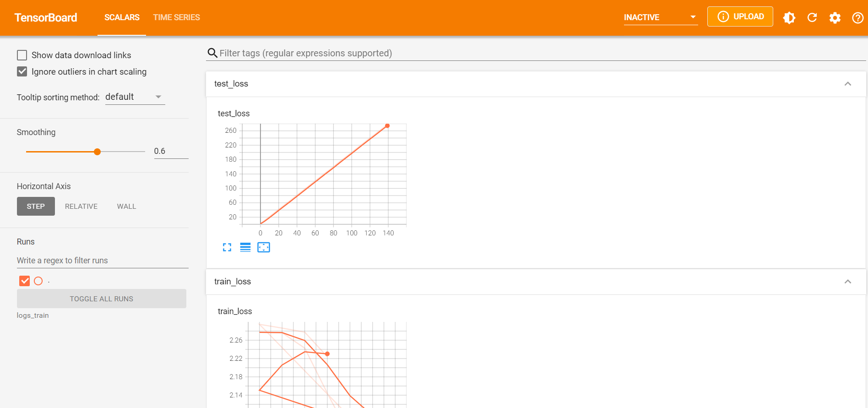Viewport: 868px width, 408px height.
Task: Enable Show data download links checkbox
Action: pyautogui.click(x=22, y=55)
